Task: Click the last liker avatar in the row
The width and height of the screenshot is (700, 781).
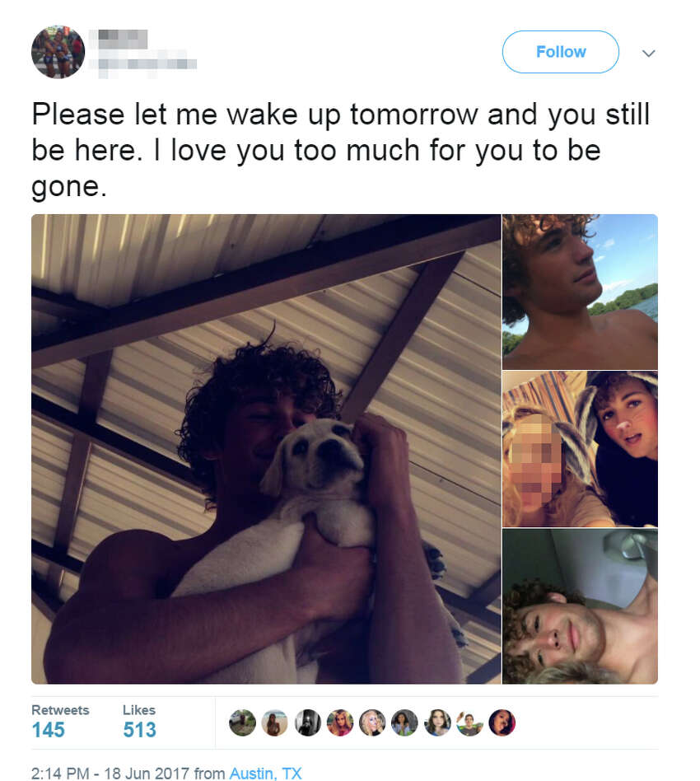Action: [x=502, y=723]
